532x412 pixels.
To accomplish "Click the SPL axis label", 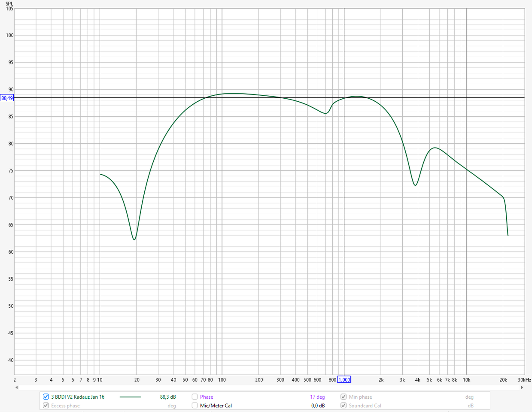I will click(x=9, y=3).
